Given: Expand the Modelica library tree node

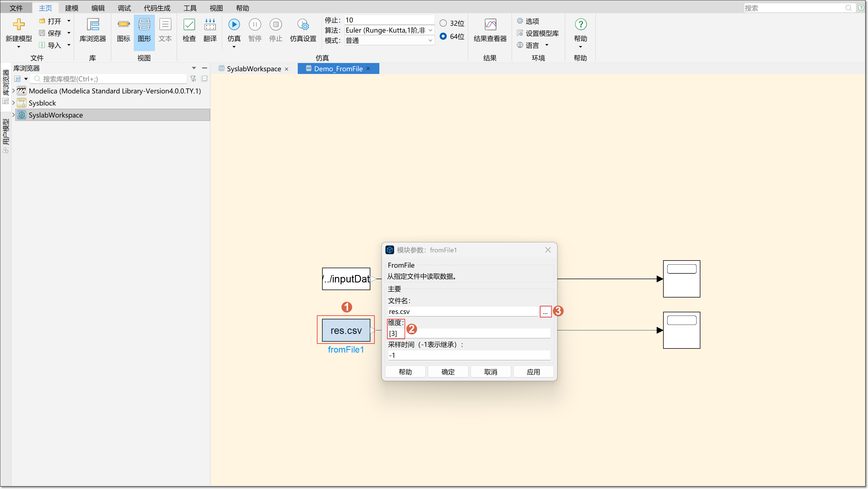Looking at the screenshot, I should tap(13, 91).
